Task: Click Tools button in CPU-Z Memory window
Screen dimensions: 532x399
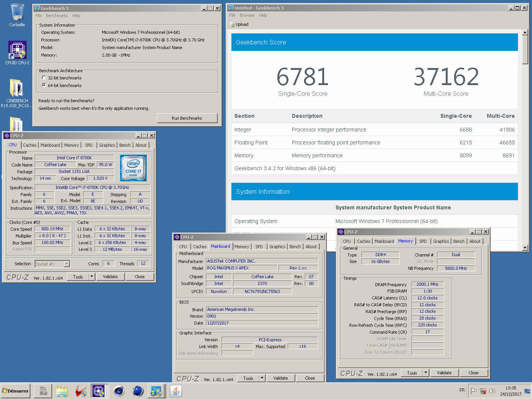Action: tap(412, 373)
